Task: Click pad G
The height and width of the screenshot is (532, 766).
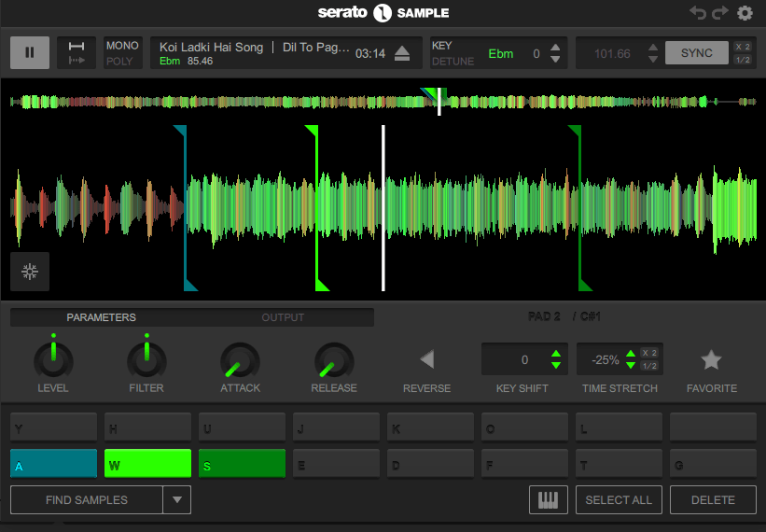Action: pos(713,464)
